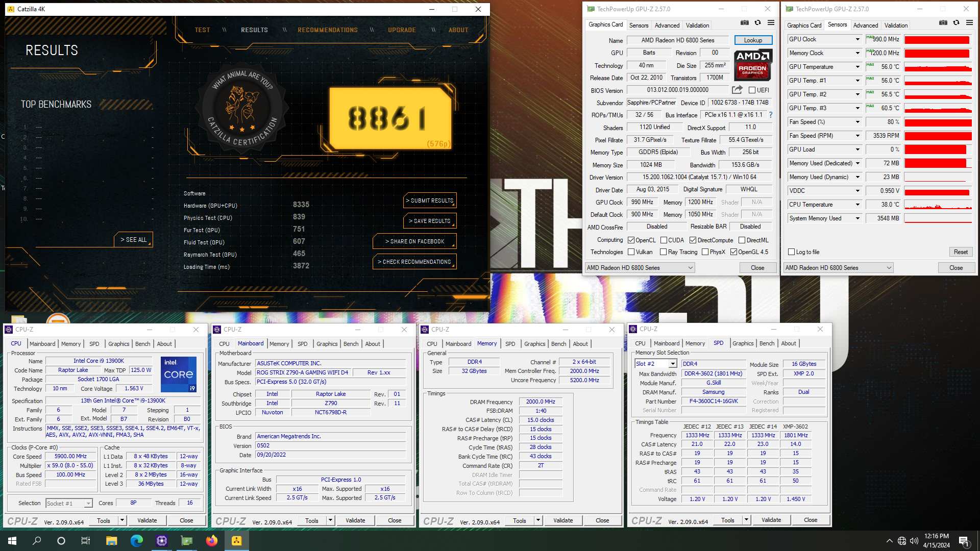This screenshot has height=551, width=980.
Task: Toggle the UEFI checkbox
Action: pos(752,90)
